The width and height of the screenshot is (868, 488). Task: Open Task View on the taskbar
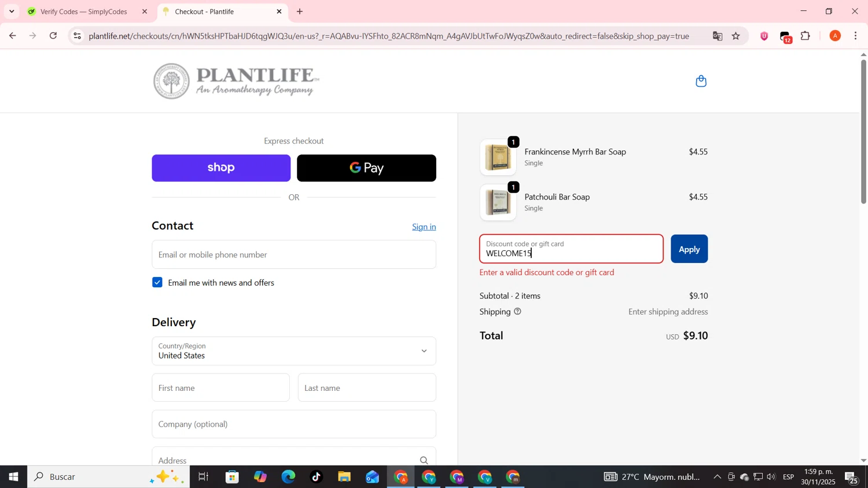[x=204, y=477]
